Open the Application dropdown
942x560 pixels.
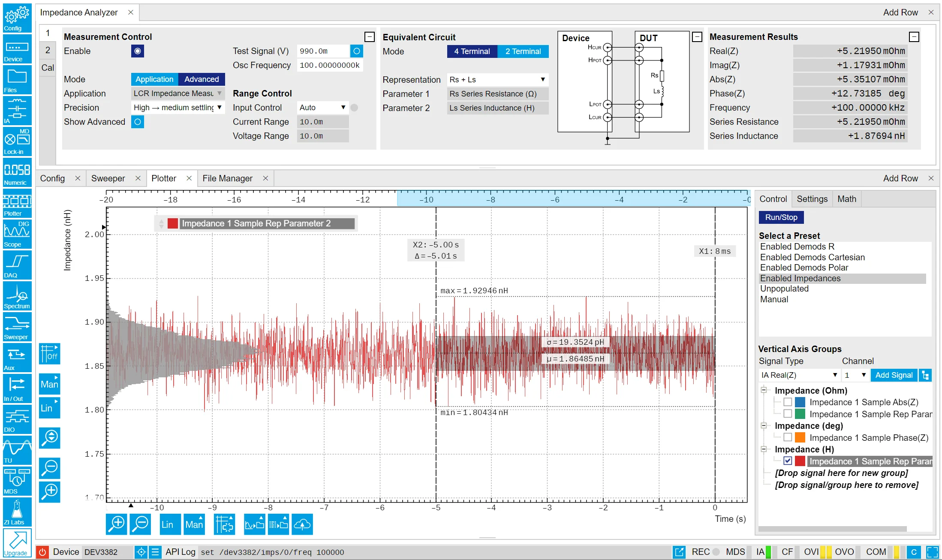click(178, 93)
